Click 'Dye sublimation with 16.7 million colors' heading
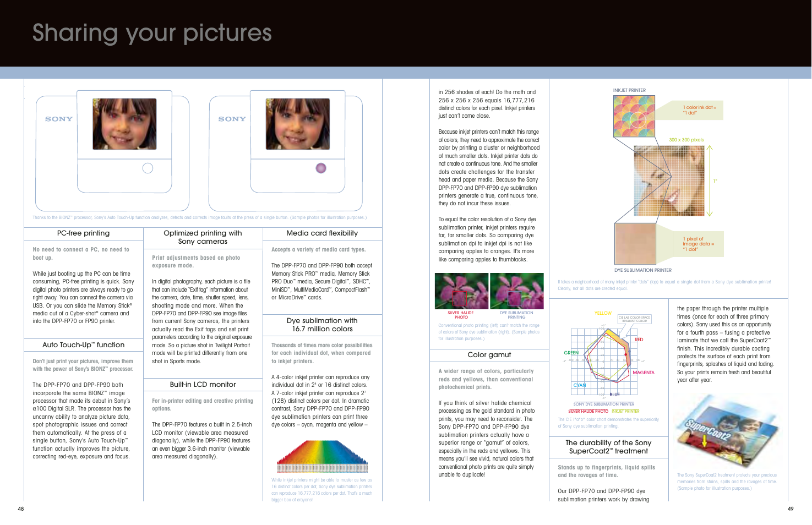The width and height of the screenshot is (812, 525). point(322,325)
